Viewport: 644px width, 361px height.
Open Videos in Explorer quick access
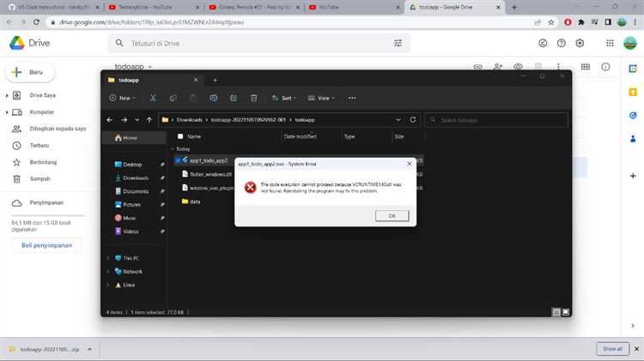pos(127,232)
